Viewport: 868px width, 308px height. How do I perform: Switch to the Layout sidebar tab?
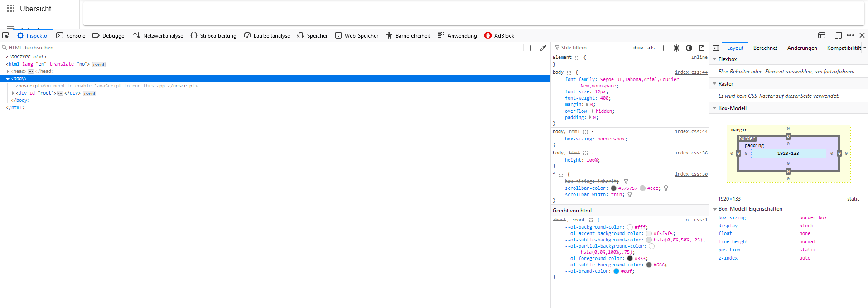735,48
